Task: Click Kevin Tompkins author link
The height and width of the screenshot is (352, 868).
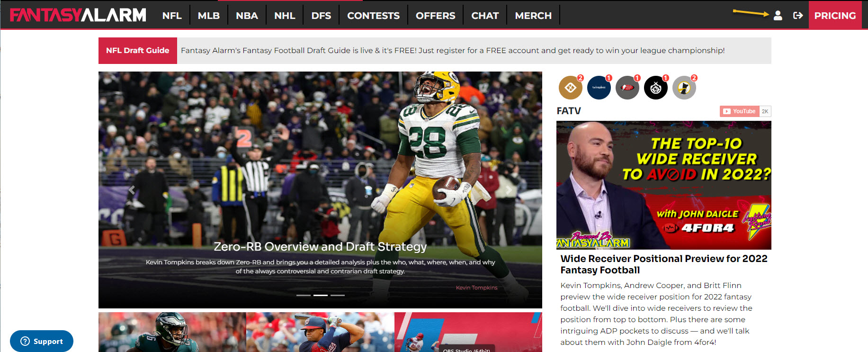Action: (x=476, y=288)
